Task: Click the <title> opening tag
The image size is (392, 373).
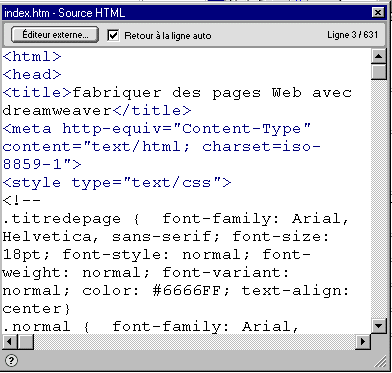Action: click(x=37, y=93)
